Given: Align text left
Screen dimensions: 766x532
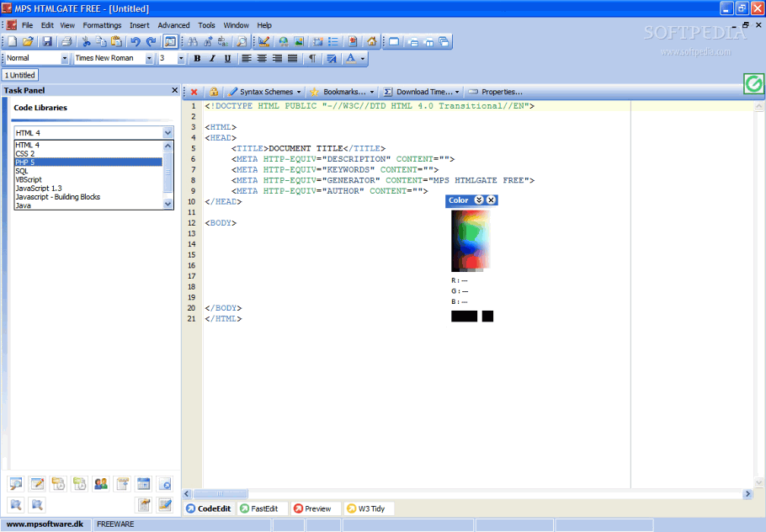Looking at the screenshot, I should point(247,58).
